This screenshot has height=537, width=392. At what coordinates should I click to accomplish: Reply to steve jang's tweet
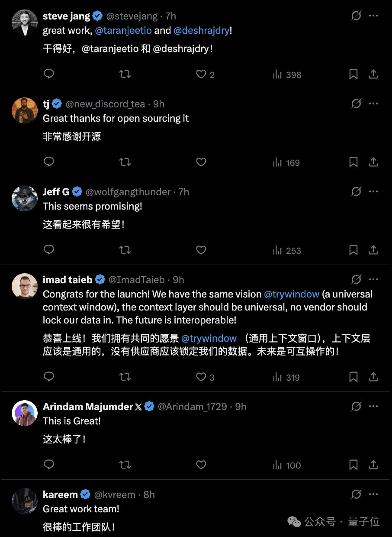pyautogui.click(x=49, y=74)
